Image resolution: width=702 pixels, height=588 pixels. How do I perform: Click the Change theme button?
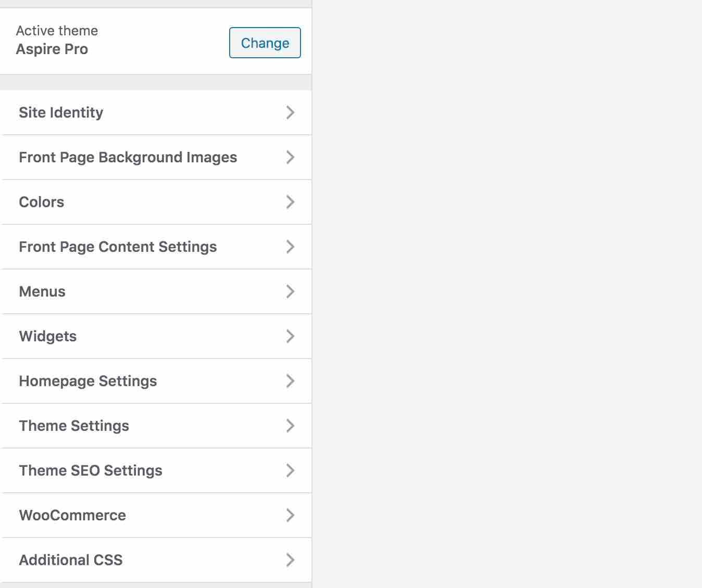[265, 43]
